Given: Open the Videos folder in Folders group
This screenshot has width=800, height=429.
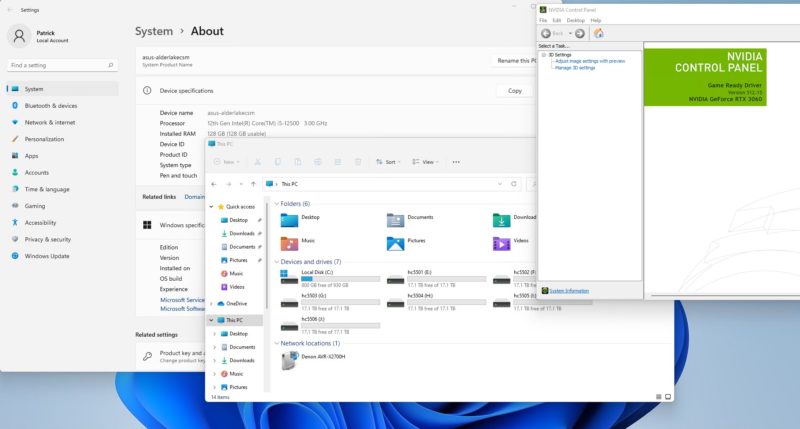Looking at the screenshot, I should [x=511, y=243].
